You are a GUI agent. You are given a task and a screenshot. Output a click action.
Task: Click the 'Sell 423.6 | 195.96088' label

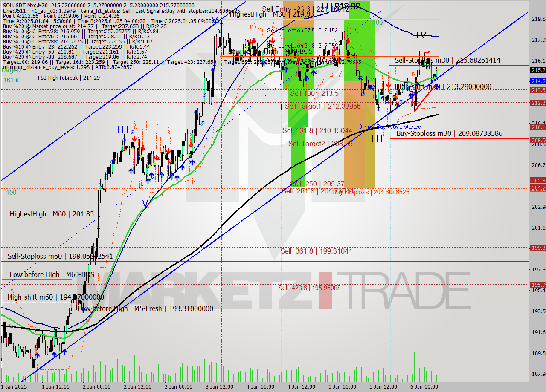pos(309,288)
